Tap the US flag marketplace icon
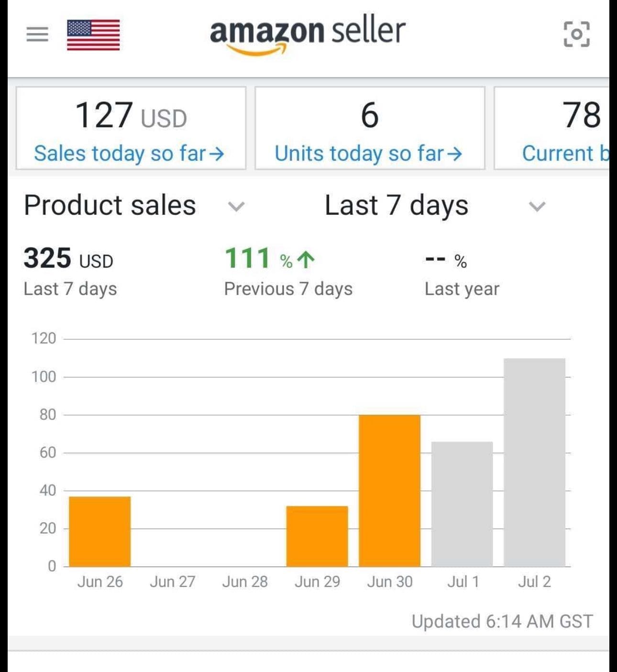The image size is (617, 672). pyautogui.click(x=93, y=35)
